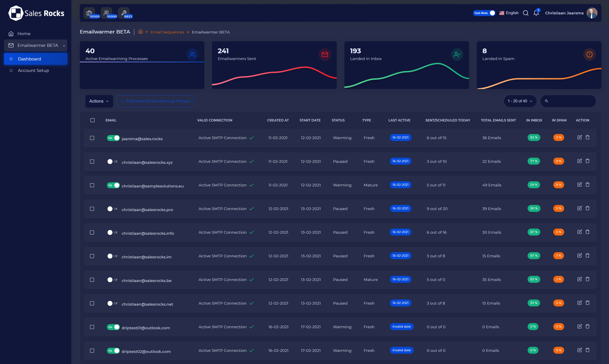609x364 pixels.
Task: Click the Landed in Spam alert icon
Action: coord(589,54)
